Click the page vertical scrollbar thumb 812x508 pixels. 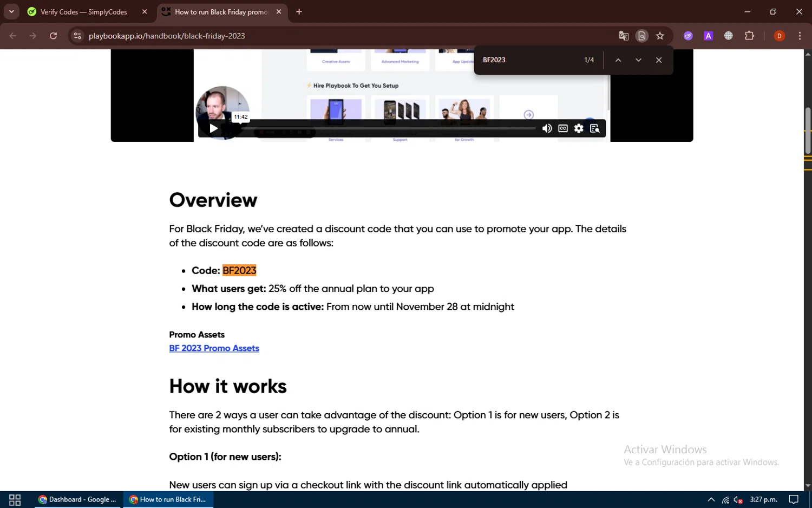click(x=808, y=131)
